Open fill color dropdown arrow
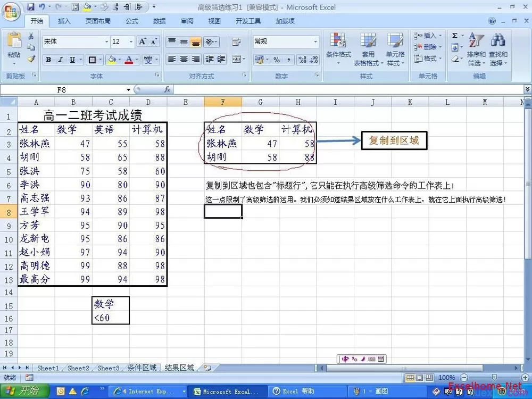The width and height of the screenshot is (532, 399). (120, 60)
